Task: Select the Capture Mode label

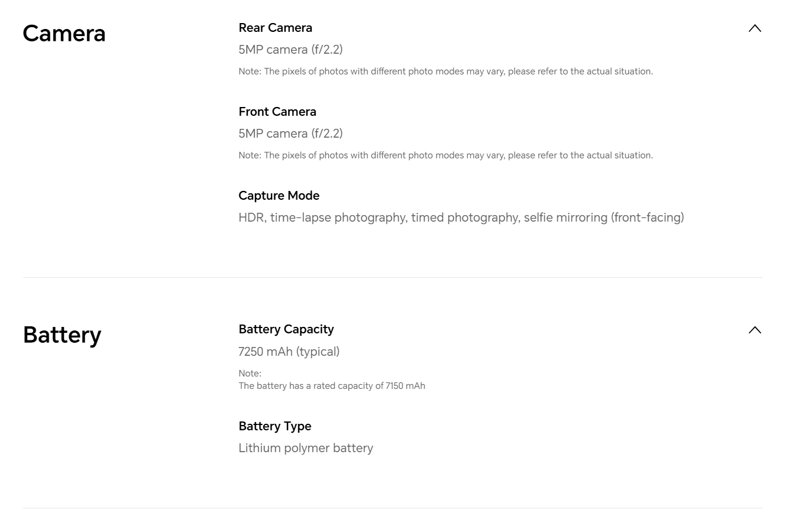Action: 279,196
